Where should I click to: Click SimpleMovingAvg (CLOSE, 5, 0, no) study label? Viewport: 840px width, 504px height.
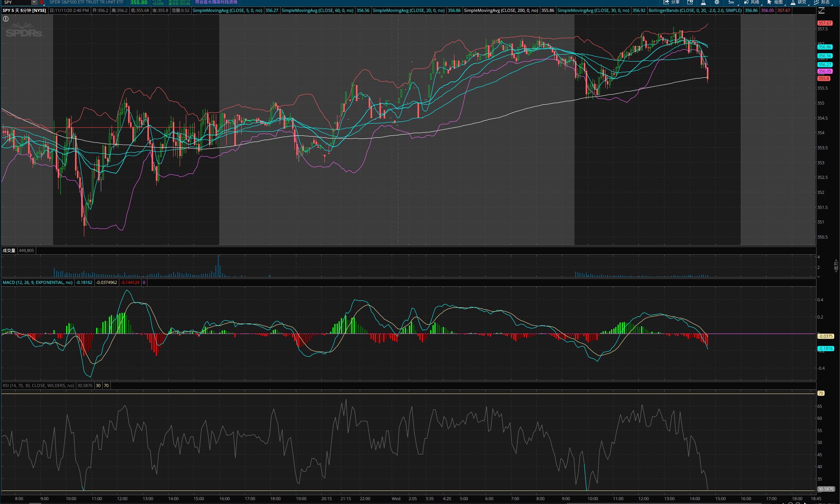(x=227, y=10)
